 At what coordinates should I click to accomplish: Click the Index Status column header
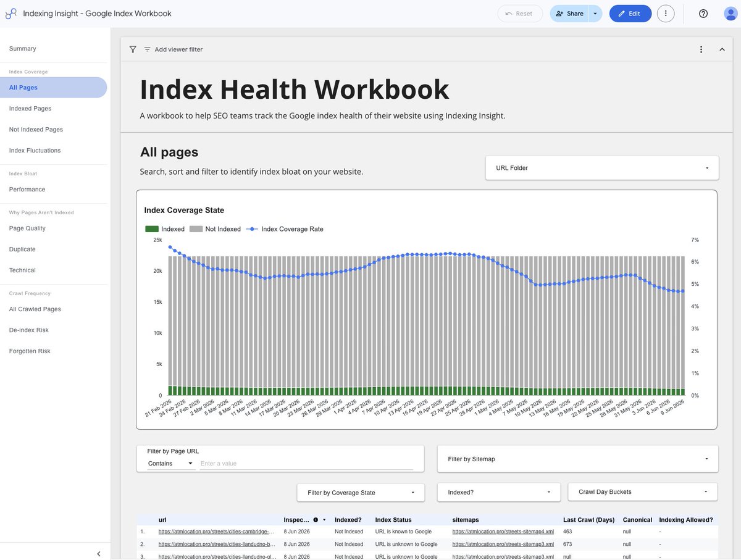tap(393, 520)
